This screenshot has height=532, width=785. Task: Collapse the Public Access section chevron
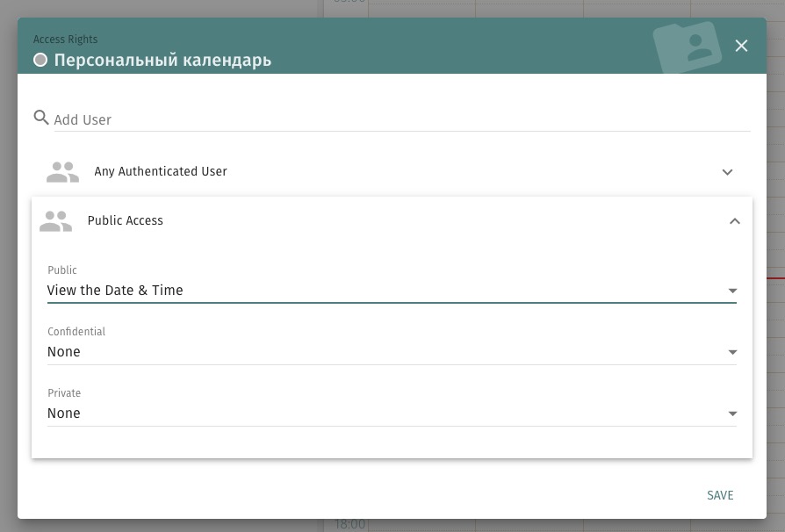(x=735, y=221)
